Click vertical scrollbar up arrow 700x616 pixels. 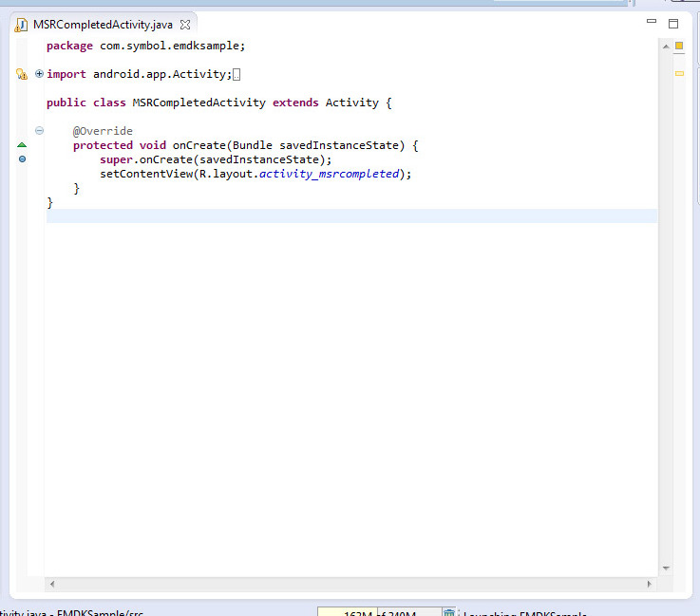point(666,45)
